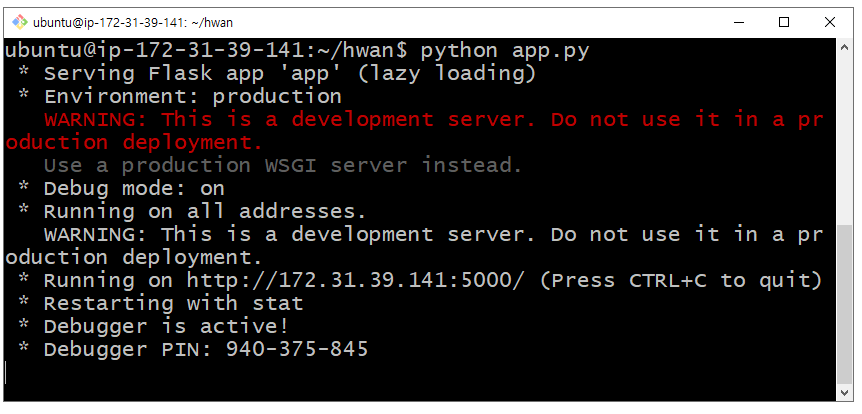
Task: Click the Git Bash icon in title bar
Action: click(20, 22)
